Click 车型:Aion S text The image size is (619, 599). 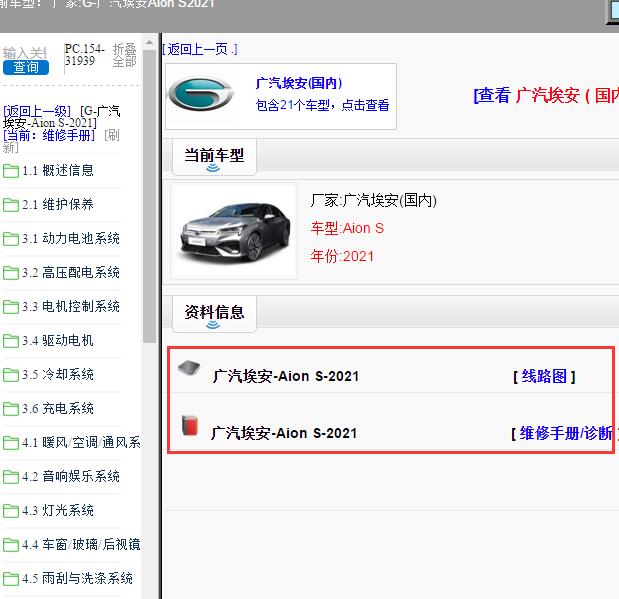pyautogui.click(x=347, y=228)
